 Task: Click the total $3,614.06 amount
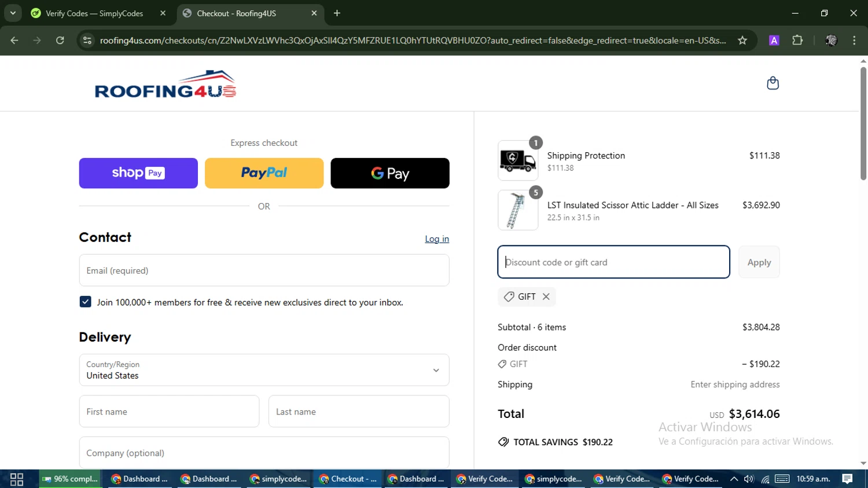[754, 414]
